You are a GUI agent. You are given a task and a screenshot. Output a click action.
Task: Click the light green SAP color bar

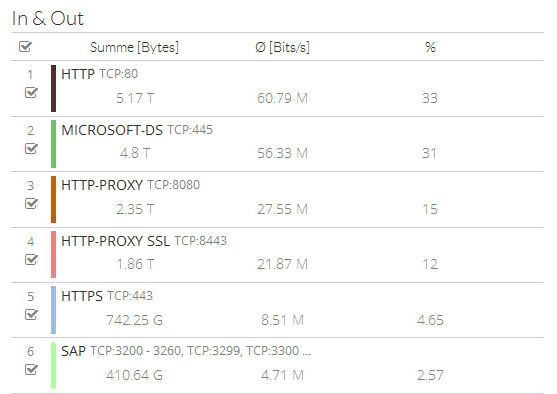(x=53, y=365)
